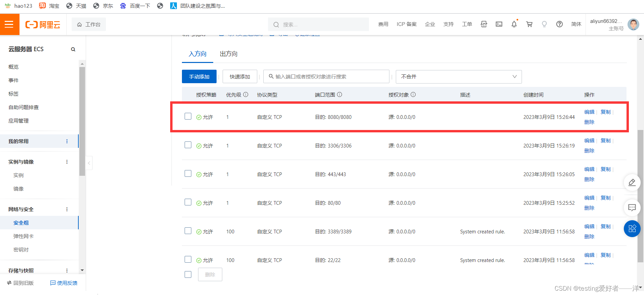Viewport: 644px width, 295px height.
Task: Open the blue floating apps grid button
Action: coord(632,229)
